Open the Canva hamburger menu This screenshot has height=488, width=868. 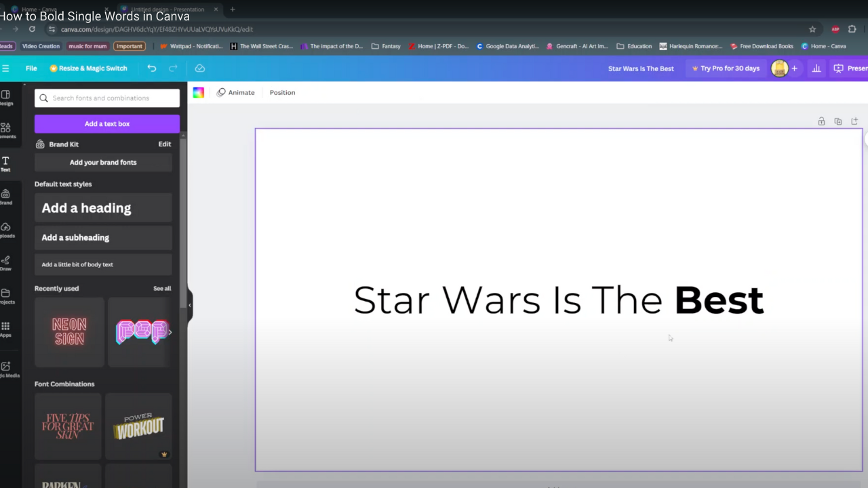(5, 68)
